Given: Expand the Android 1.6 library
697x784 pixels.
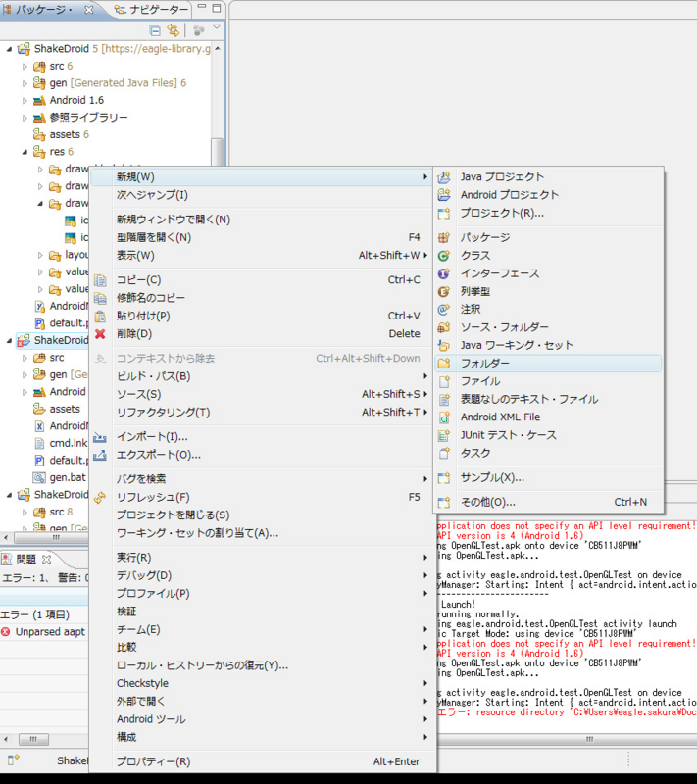Looking at the screenshot, I should coord(25,101).
